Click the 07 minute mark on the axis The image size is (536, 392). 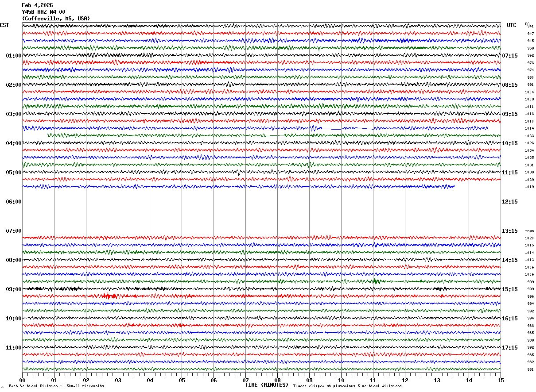[x=245, y=380]
